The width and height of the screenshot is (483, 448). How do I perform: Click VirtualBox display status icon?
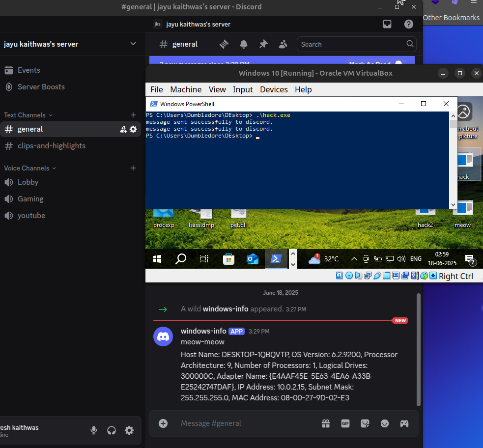(396, 276)
